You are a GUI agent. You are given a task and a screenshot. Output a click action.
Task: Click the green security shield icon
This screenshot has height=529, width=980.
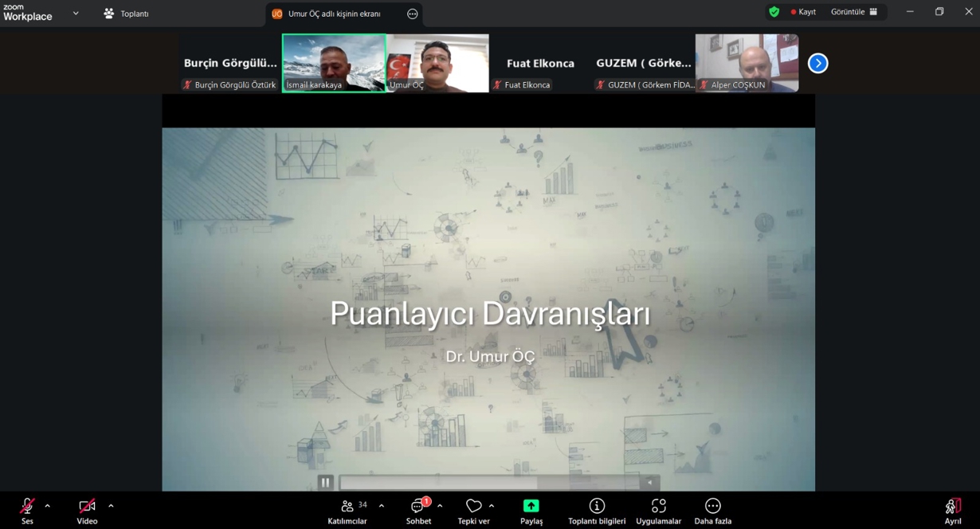774,12
